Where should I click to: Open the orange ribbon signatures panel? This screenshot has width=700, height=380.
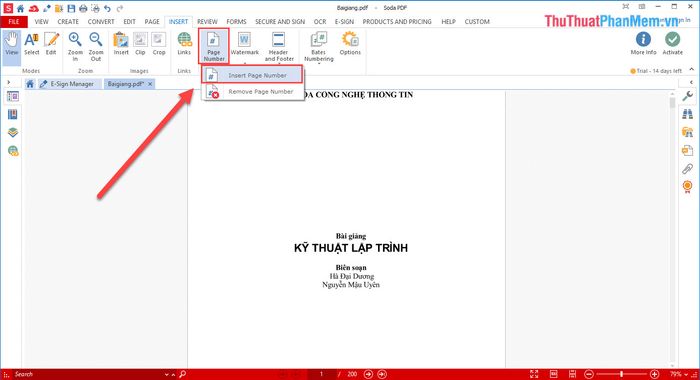click(x=688, y=186)
